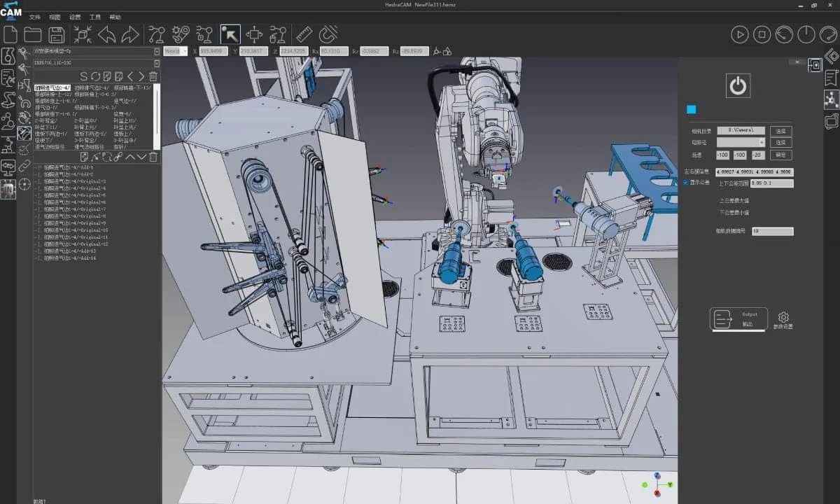Click the X coordinate value field
This screenshot has width=840, height=504.
point(215,51)
